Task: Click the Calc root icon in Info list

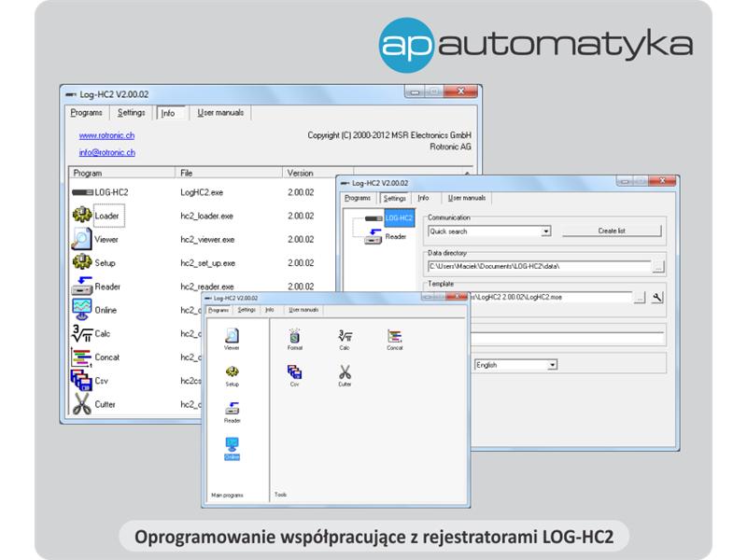Action: point(82,333)
